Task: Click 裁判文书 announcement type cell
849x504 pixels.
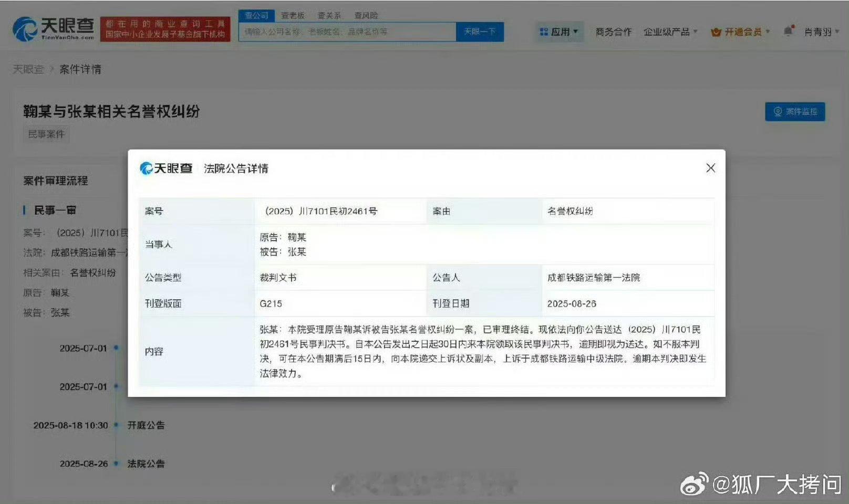Action: 278,278
